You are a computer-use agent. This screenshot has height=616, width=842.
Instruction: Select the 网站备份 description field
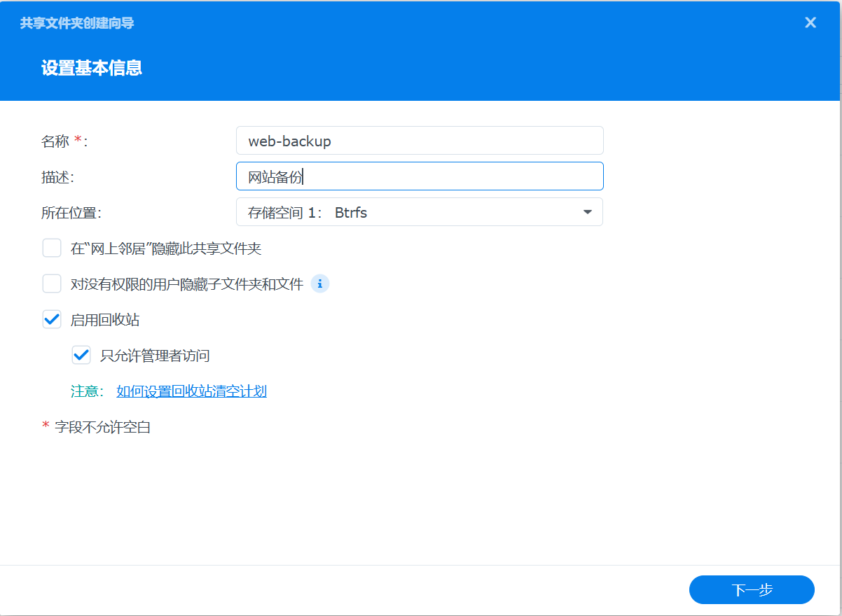419,176
